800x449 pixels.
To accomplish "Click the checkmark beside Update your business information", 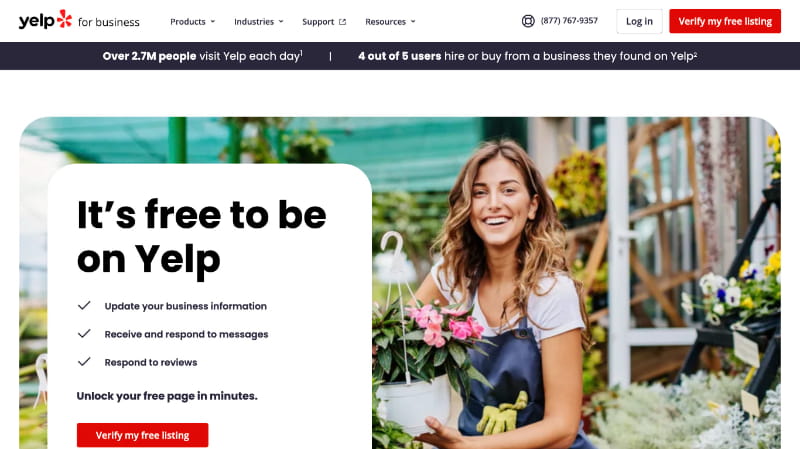I will click(x=84, y=306).
